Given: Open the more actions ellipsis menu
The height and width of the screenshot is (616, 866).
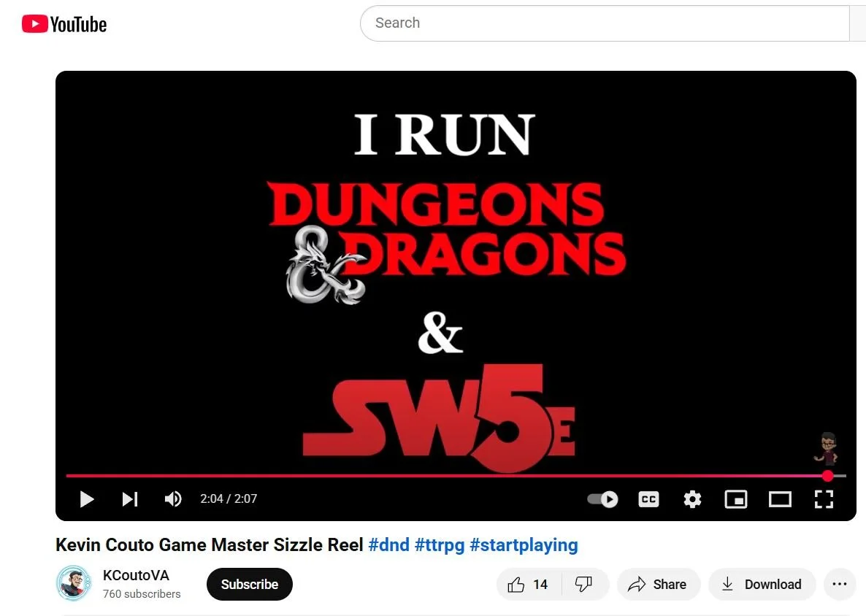Looking at the screenshot, I should 840,584.
